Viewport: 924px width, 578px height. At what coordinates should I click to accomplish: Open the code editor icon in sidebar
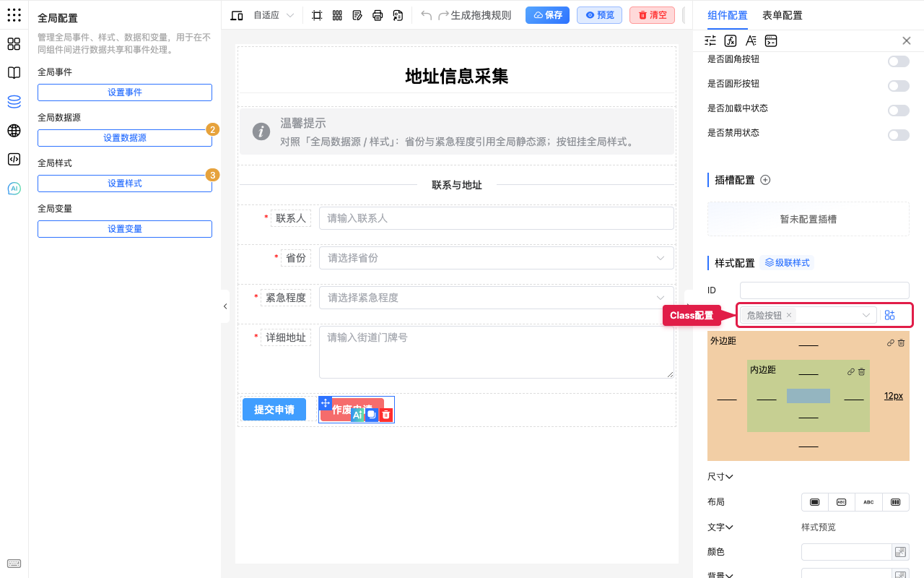point(14,160)
